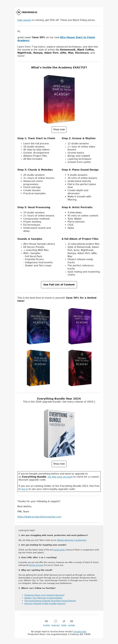
Task: Click the Twitter text link below icons
Action: click(64, 625)
